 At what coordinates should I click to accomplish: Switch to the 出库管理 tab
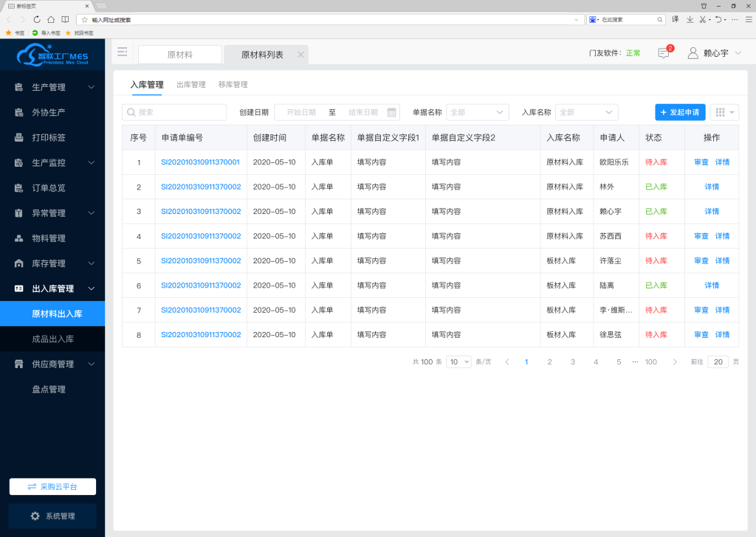click(191, 85)
